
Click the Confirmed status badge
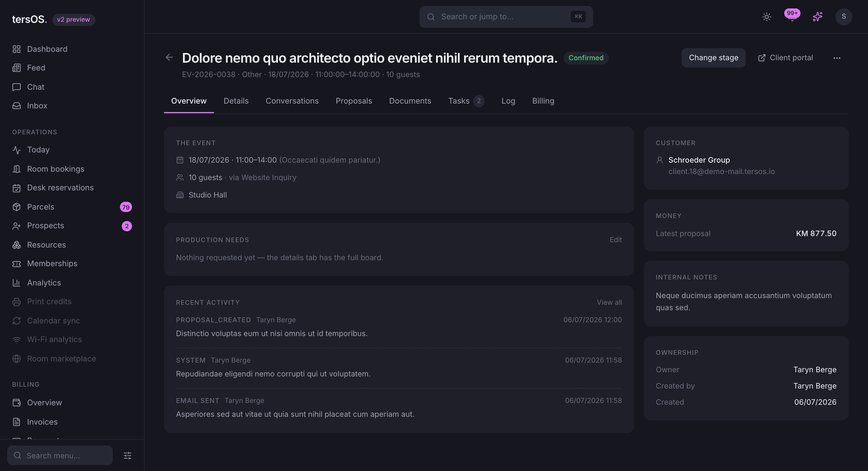tap(586, 58)
